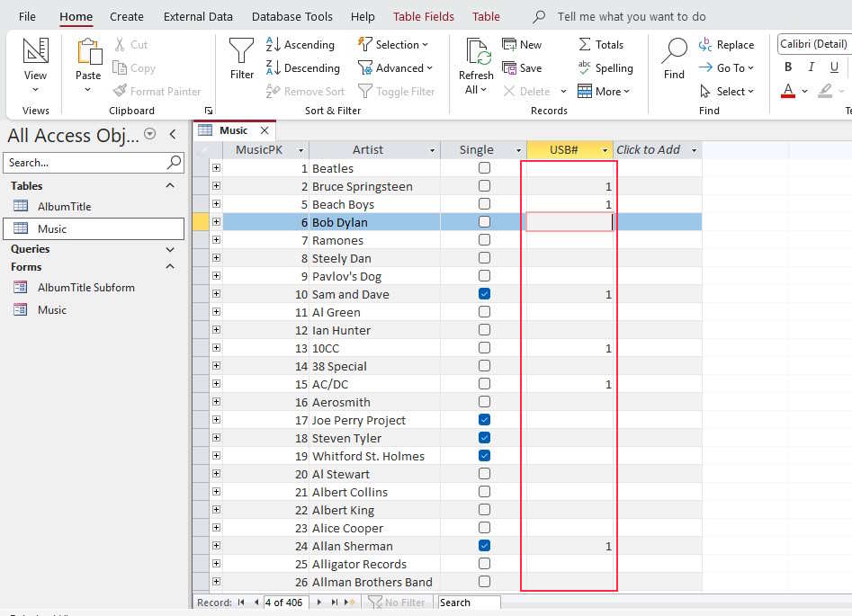Go to first record in navigator
Screen dimensions: 852x616
[x=241, y=603]
